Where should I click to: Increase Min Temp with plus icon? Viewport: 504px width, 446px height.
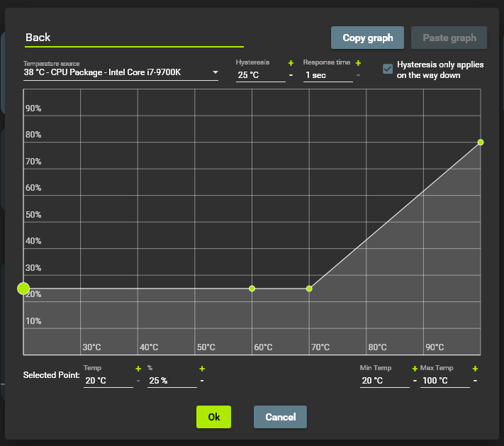pyautogui.click(x=415, y=369)
